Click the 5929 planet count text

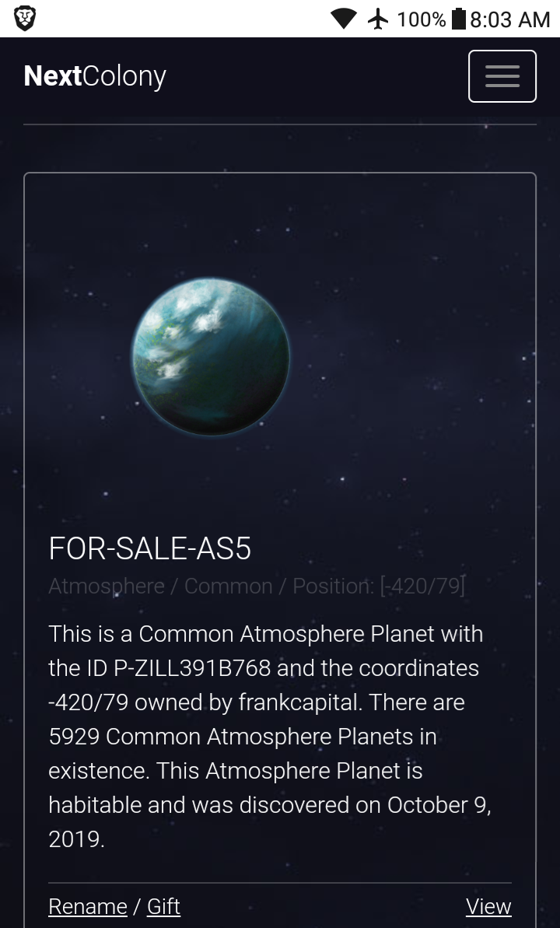pyautogui.click(x=73, y=737)
